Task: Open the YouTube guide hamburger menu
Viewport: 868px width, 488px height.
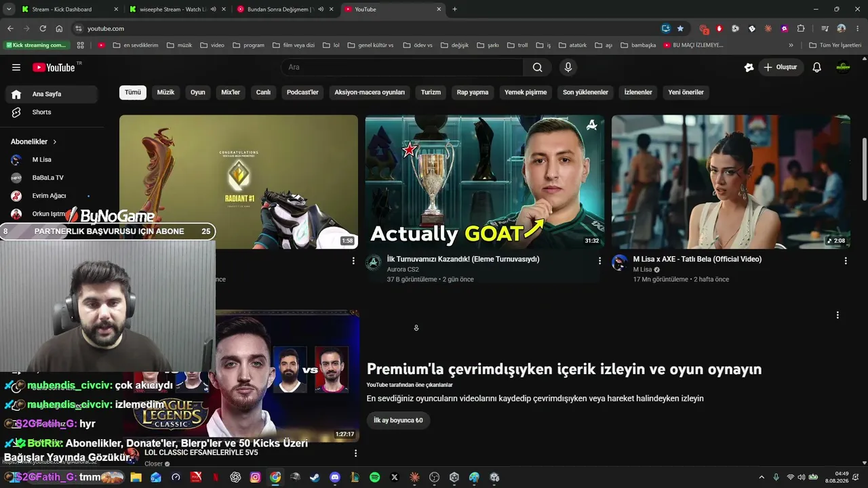Action: pos(16,67)
